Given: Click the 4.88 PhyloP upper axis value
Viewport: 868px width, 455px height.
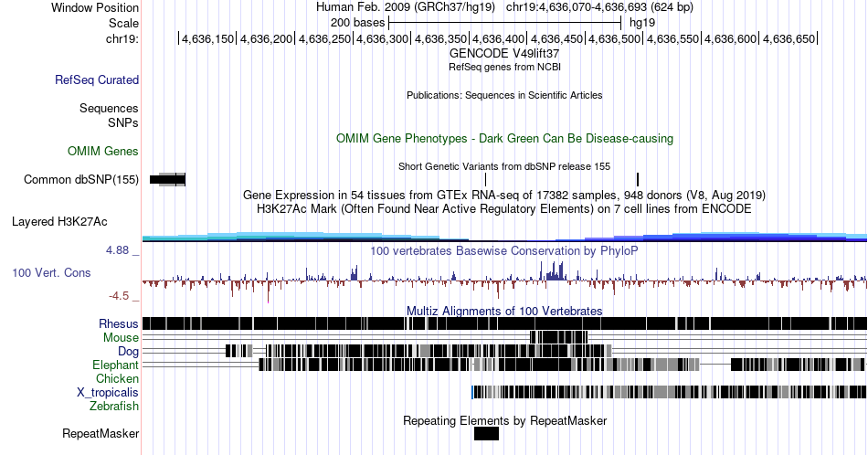Looking at the screenshot, I should [x=117, y=250].
